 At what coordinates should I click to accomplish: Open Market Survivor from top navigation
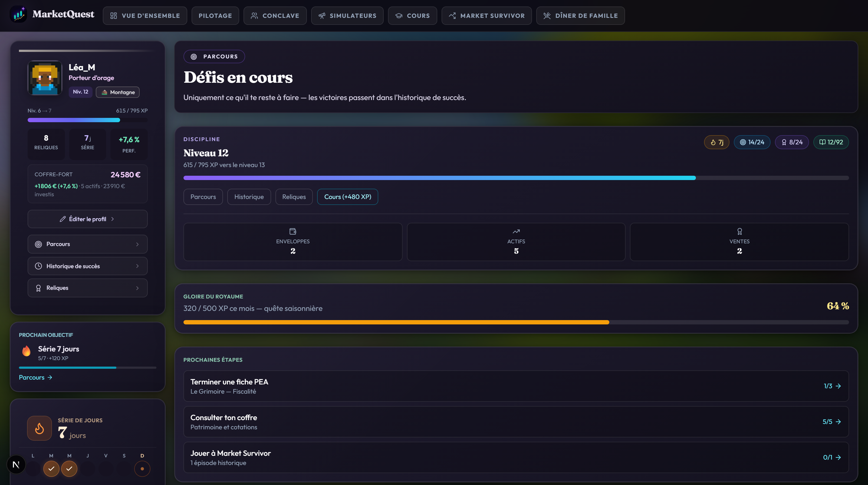pos(486,15)
